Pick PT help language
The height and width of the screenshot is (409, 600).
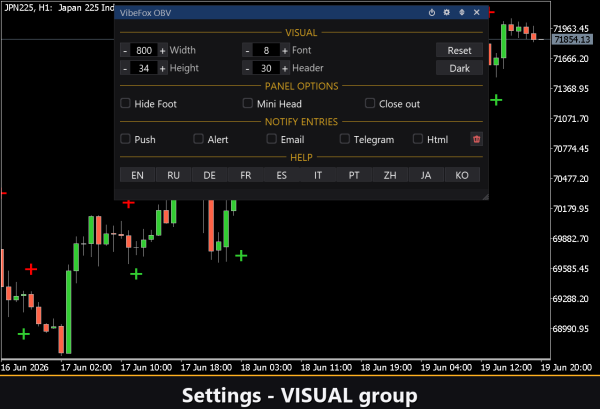tap(354, 175)
